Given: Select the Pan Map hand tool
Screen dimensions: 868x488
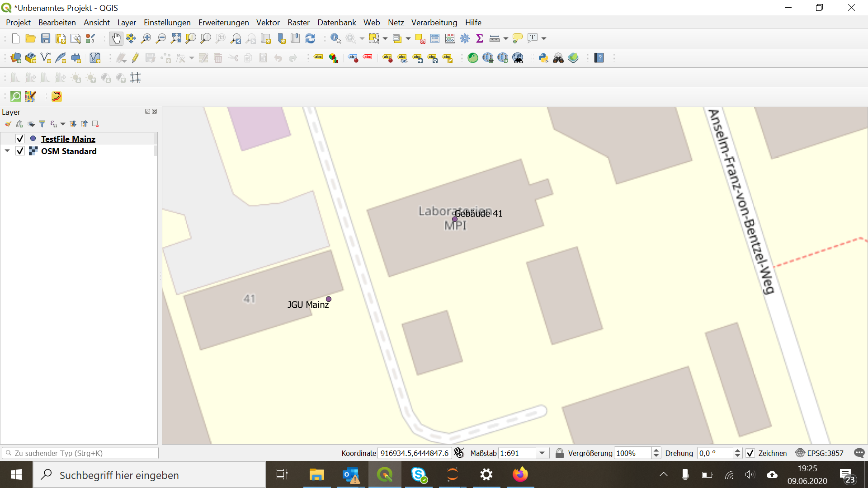Looking at the screenshot, I should pos(116,38).
